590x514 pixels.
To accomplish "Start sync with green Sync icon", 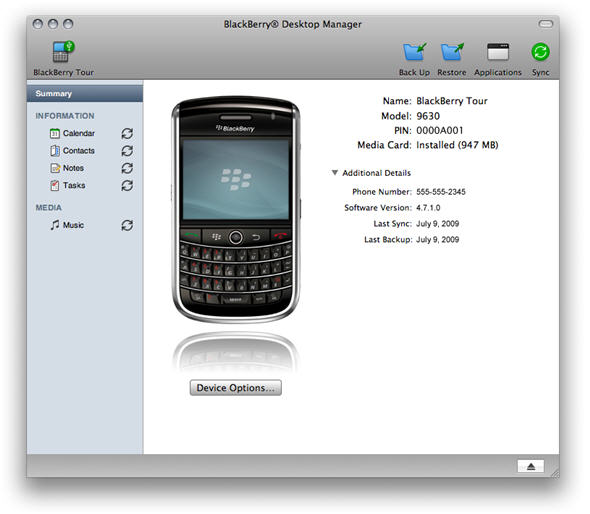I will pyautogui.click(x=540, y=52).
